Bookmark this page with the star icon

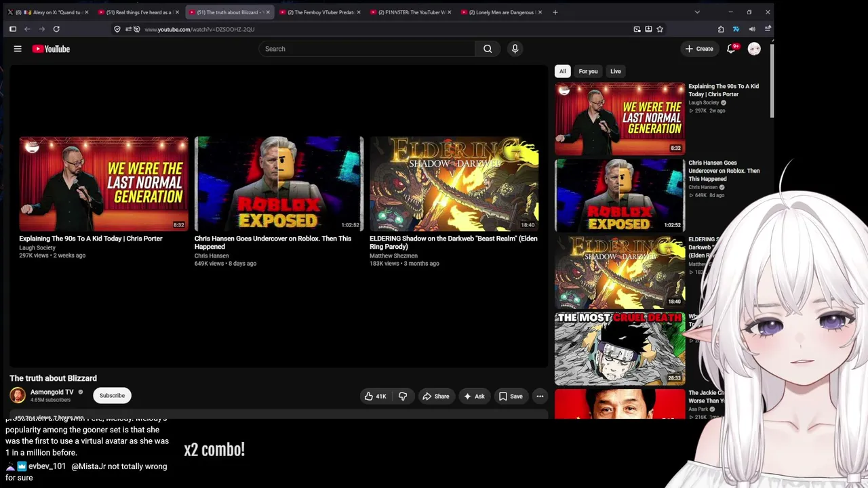coord(660,29)
